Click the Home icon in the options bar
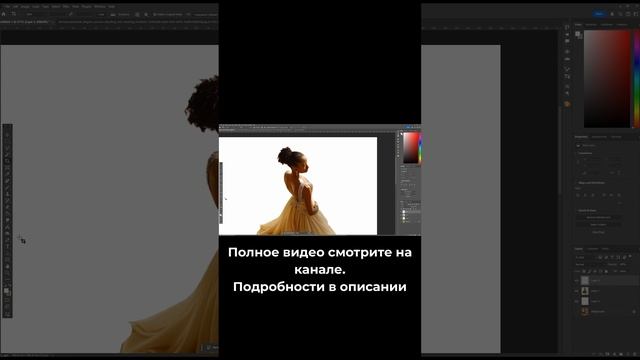 pos(4,14)
